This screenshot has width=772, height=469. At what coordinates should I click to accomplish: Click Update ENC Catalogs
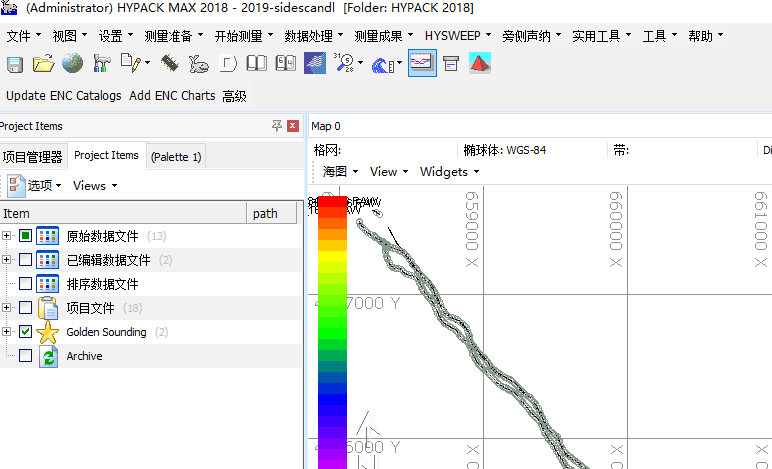coord(64,96)
